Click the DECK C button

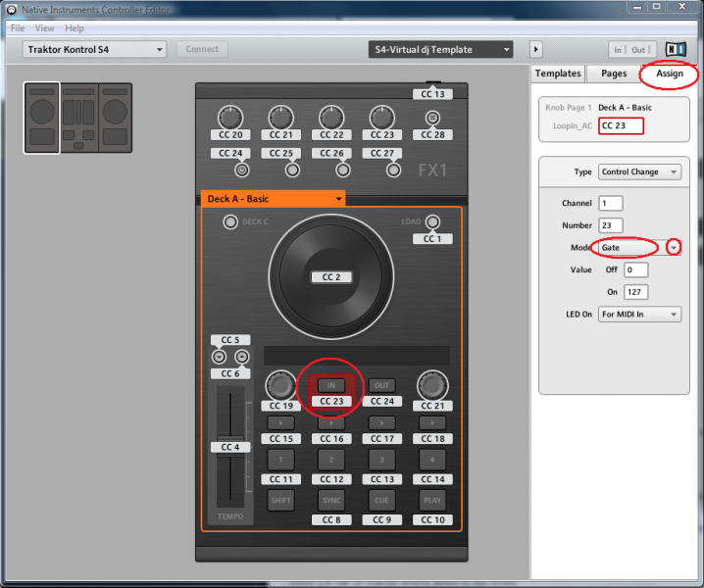[x=230, y=221]
